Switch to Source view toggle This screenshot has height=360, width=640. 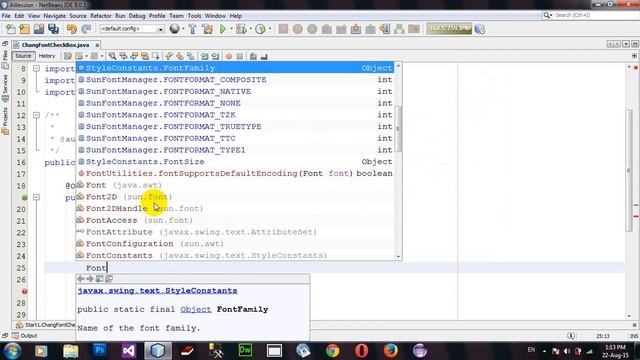pos(23,56)
